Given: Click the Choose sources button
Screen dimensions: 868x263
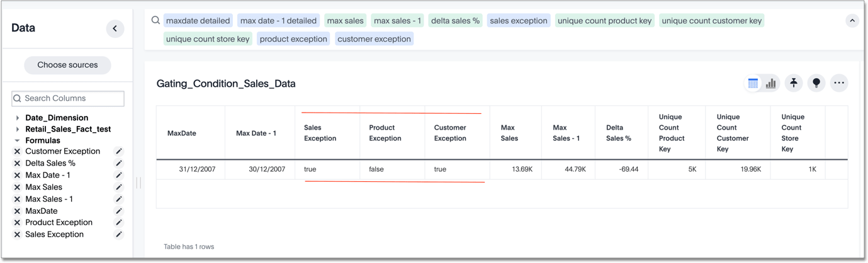Looking at the screenshot, I should coord(67,65).
